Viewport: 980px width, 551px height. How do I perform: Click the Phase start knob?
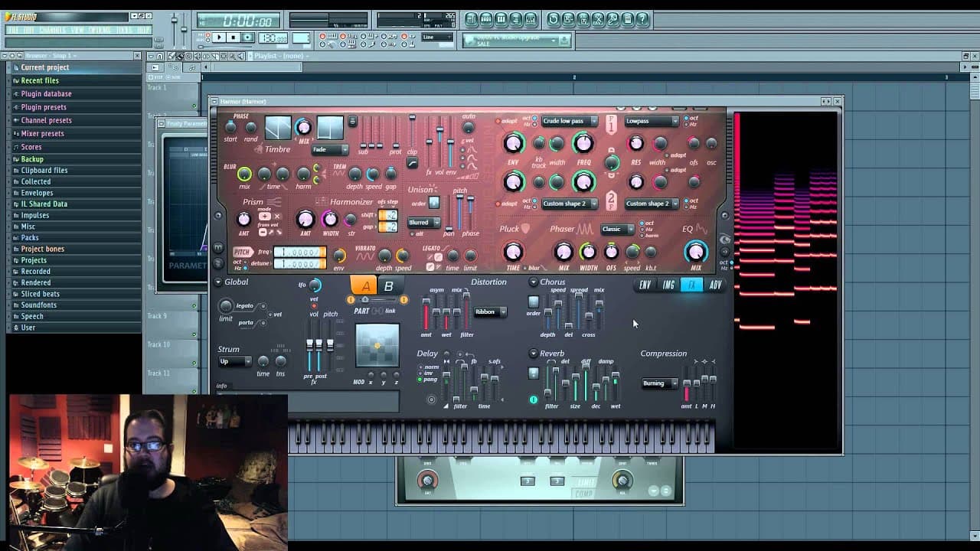click(231, 127)
